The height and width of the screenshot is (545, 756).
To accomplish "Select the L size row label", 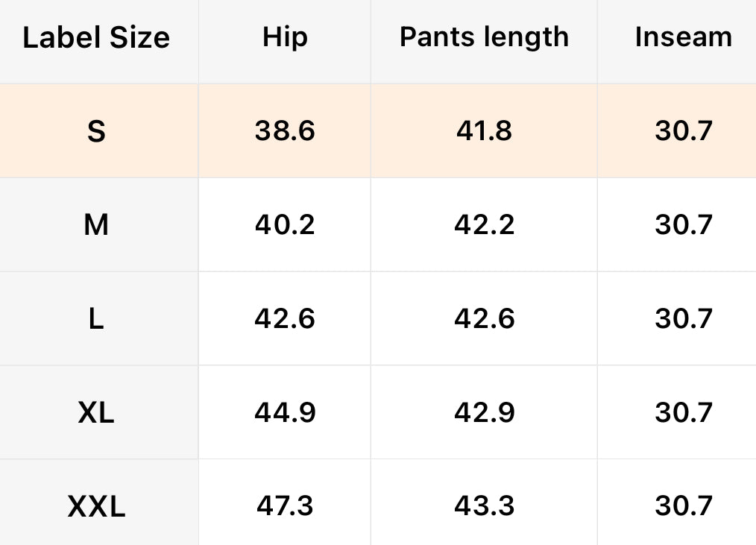I will point(96,318).
